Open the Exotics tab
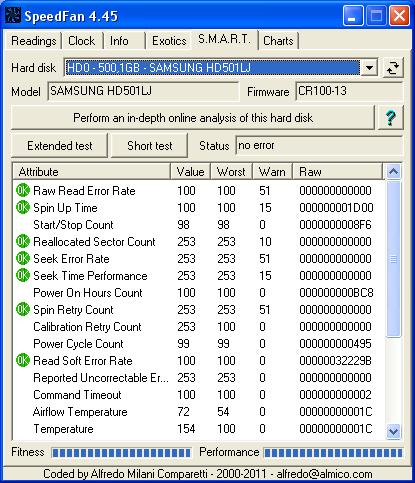 click(169, 41)
